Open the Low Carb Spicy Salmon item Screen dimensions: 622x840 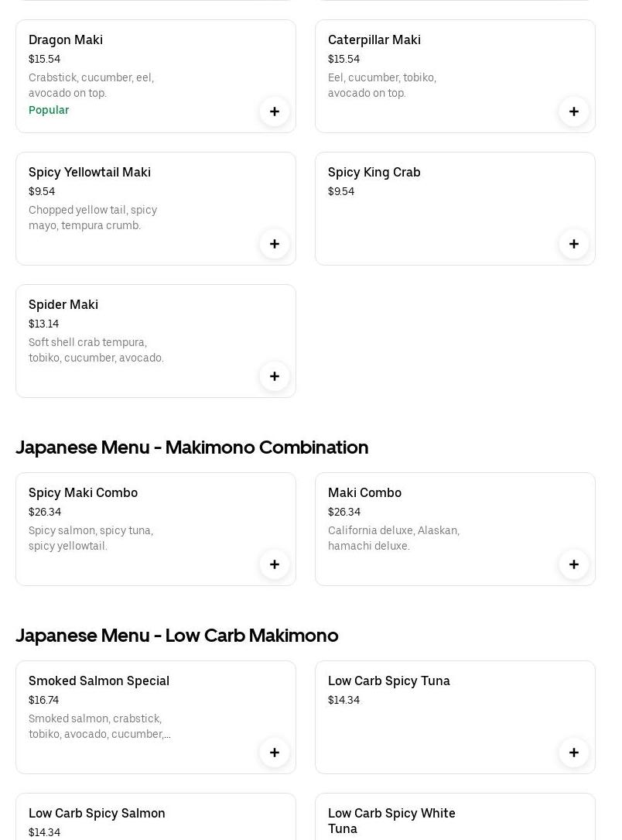click(x=97, y=813)
